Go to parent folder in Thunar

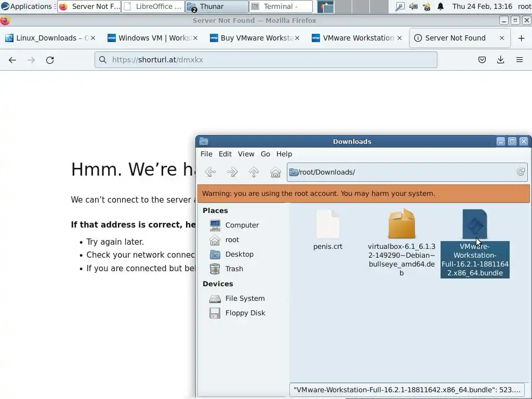[x=254, y=172]
